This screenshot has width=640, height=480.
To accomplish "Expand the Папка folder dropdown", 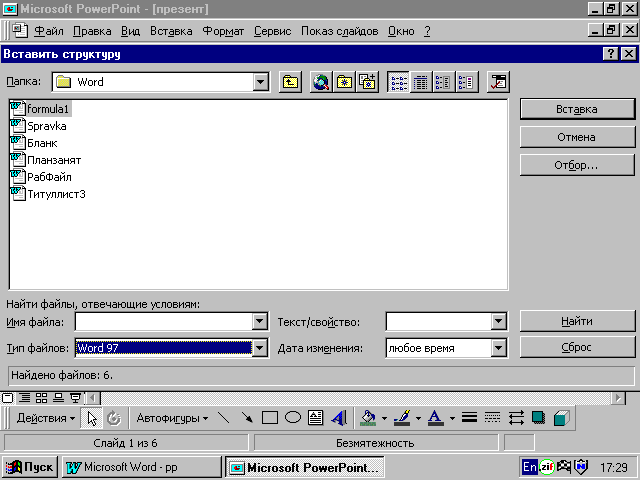I will (x=260, y=82).
